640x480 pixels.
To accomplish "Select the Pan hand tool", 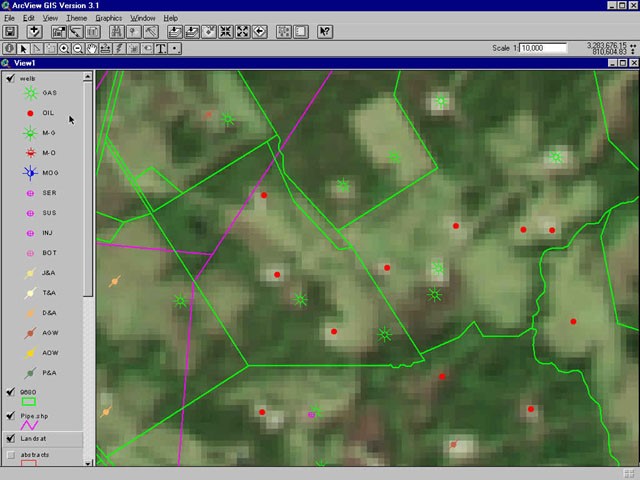I will pyautogui.click(x=92, y=48).
